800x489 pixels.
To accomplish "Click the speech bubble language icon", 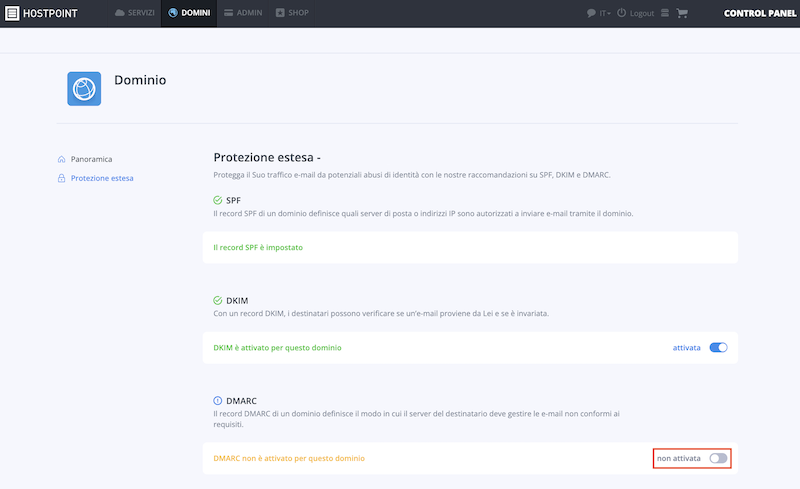I will click(591, 13).
